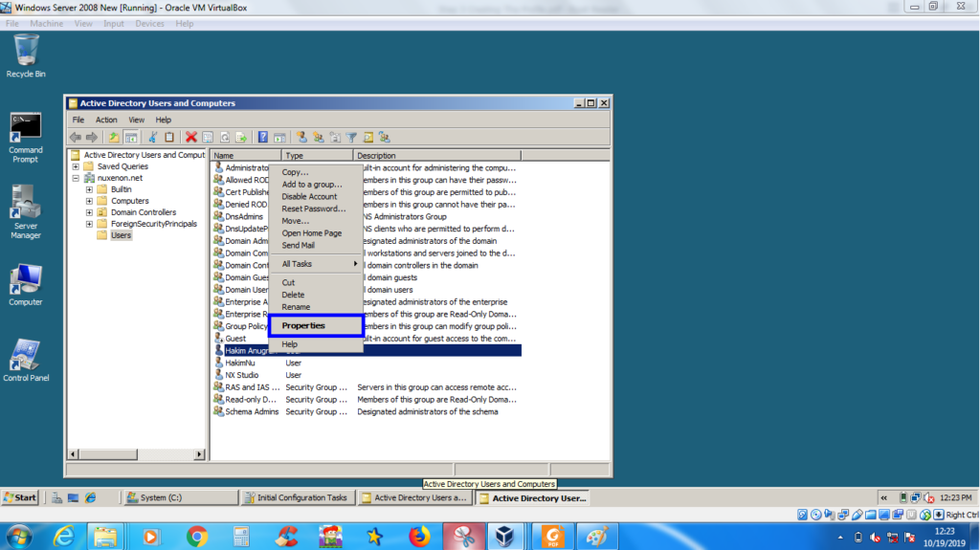Create a new organizational unit toolbar icon

[335, 137]
